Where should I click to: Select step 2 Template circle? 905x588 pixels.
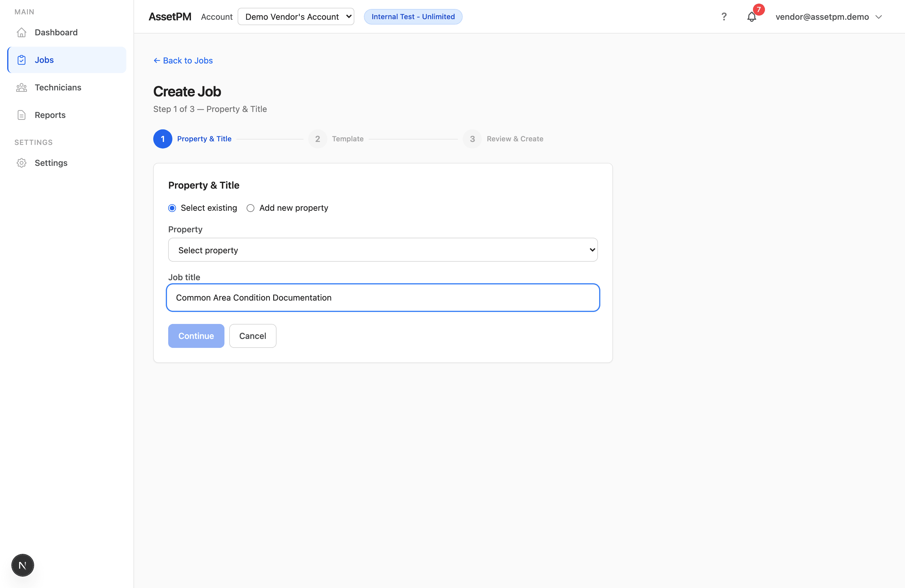coord(318,139)
